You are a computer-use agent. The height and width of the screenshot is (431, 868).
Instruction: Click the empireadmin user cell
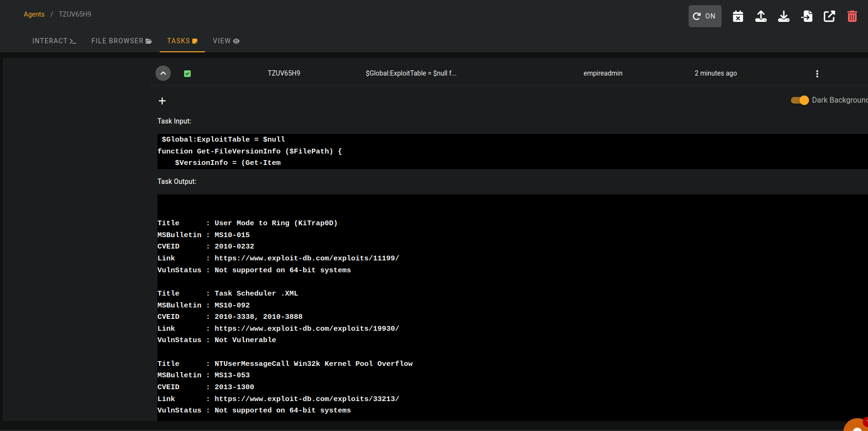pos(603,73)
